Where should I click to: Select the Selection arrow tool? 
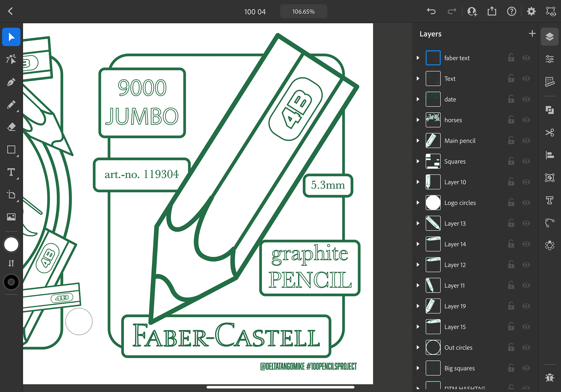[11, 37]
